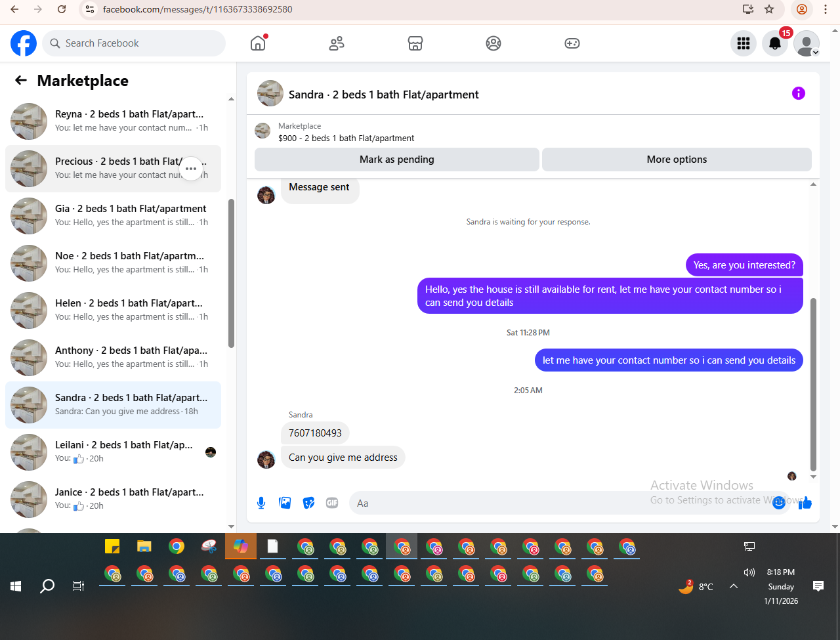
Task: Click the chat scrollbar up arrow
Action: (x=814, y=184)
